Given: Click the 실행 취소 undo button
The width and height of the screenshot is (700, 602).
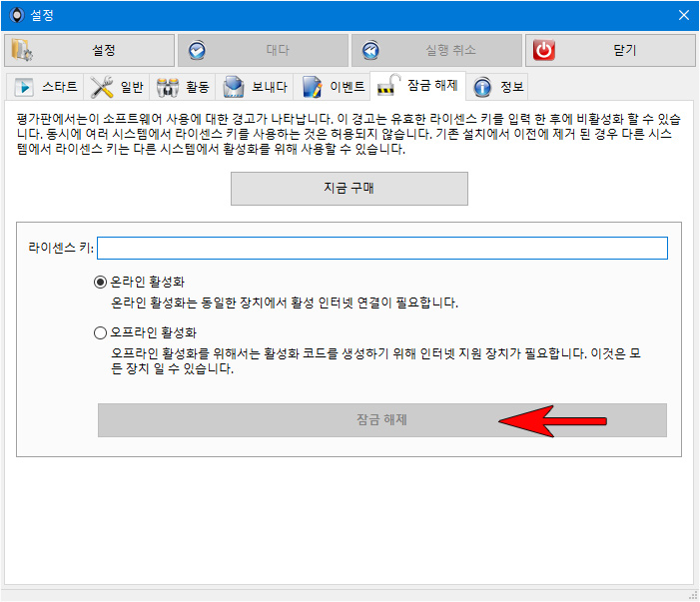Looking at the screenshot, I should (436, 51).
